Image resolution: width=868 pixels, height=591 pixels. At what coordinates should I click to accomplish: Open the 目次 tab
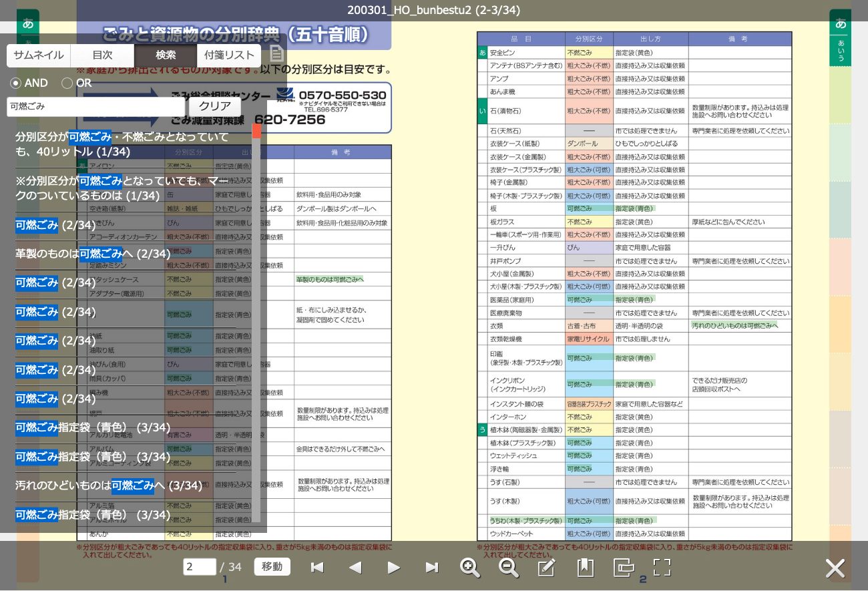pos(102,55)
